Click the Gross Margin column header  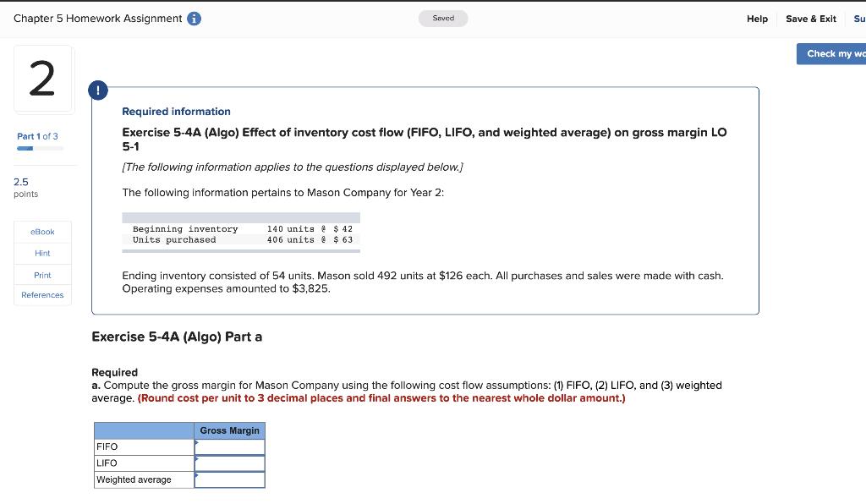230,430
